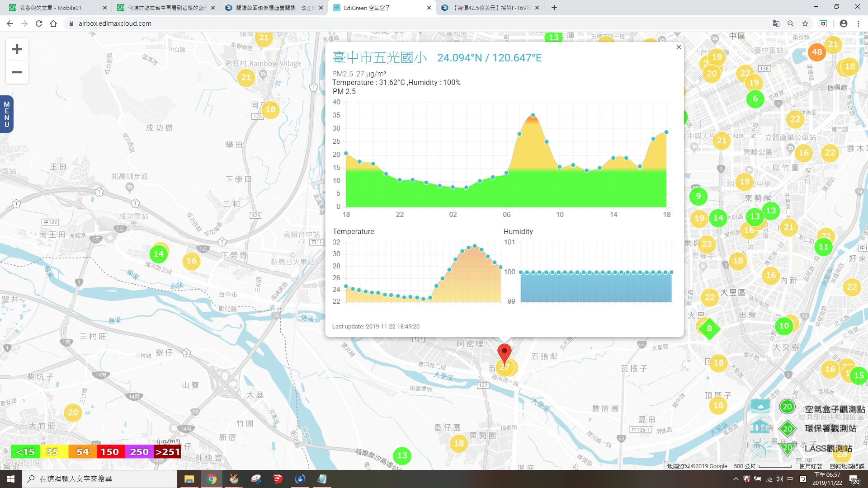Select the green 13 marker near 福爾摩沙高速公路
The height and width of the screenshot is (488, 868).
[402, 455]
